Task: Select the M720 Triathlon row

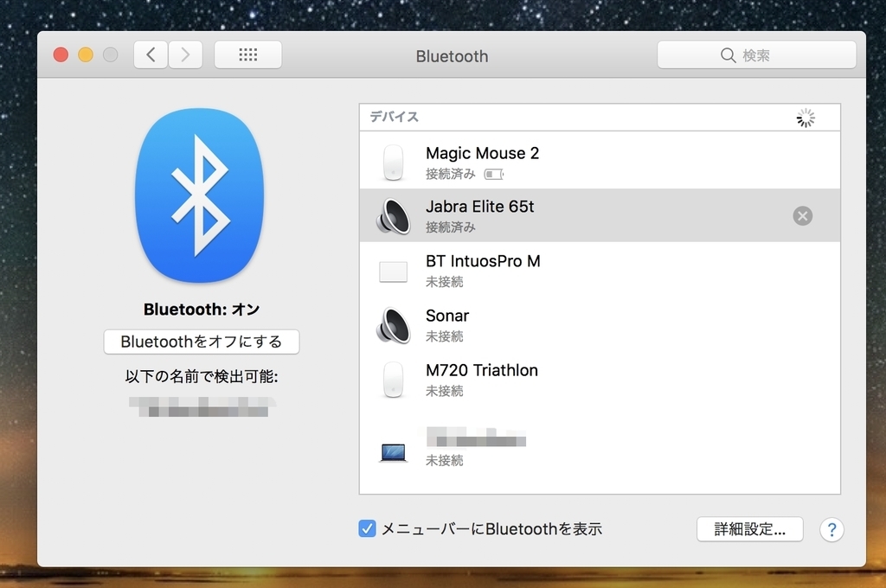Action: [600, 380]
